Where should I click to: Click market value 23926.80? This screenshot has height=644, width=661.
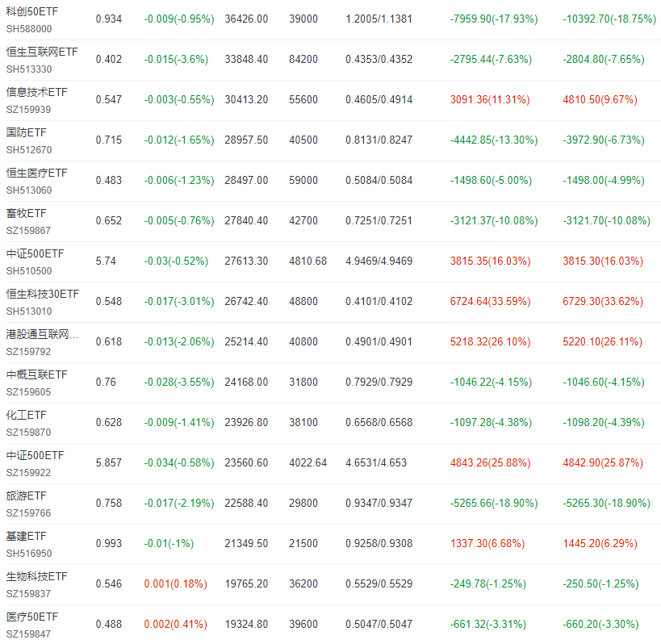coord(246,422)
